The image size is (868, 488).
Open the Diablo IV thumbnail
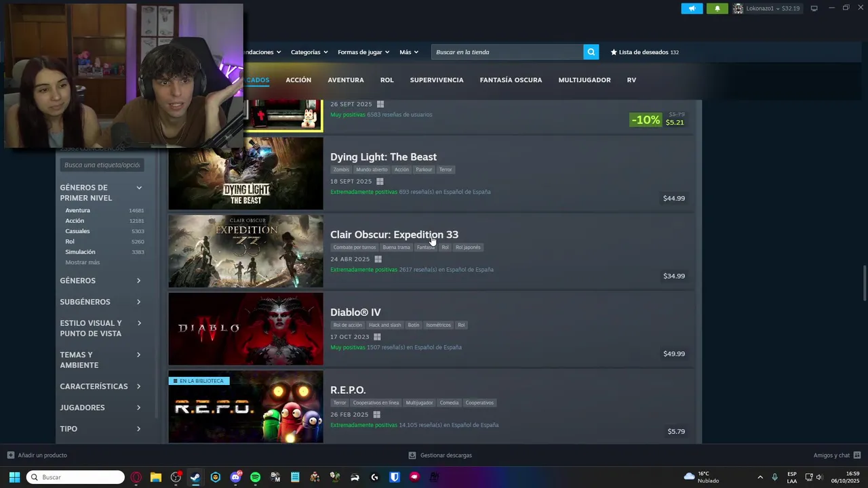point(245,329)
